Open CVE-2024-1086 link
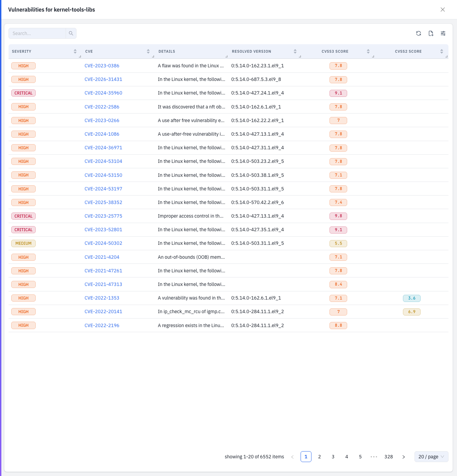This screenshot has height=476, width=457. point(102,134)
